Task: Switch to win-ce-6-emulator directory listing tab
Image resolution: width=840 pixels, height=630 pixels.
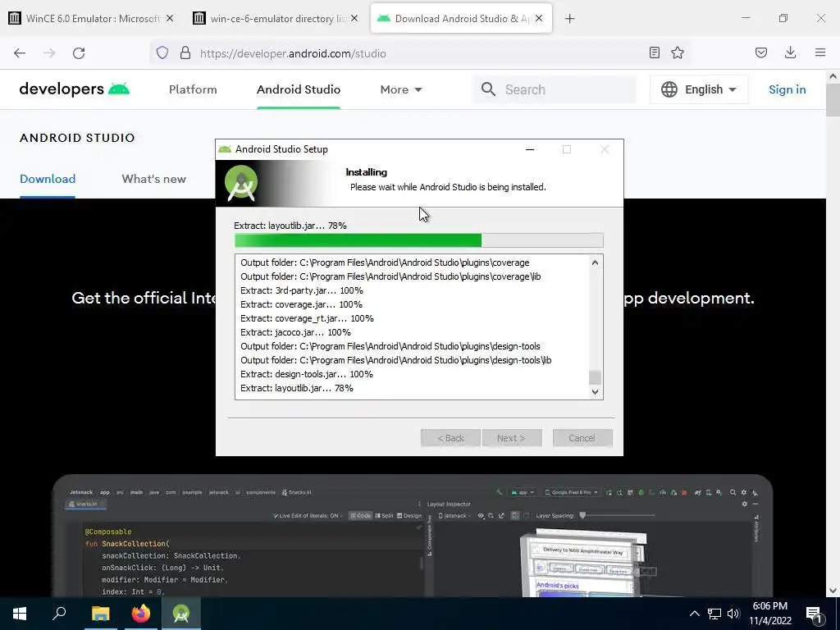Action: pos(276,18)
